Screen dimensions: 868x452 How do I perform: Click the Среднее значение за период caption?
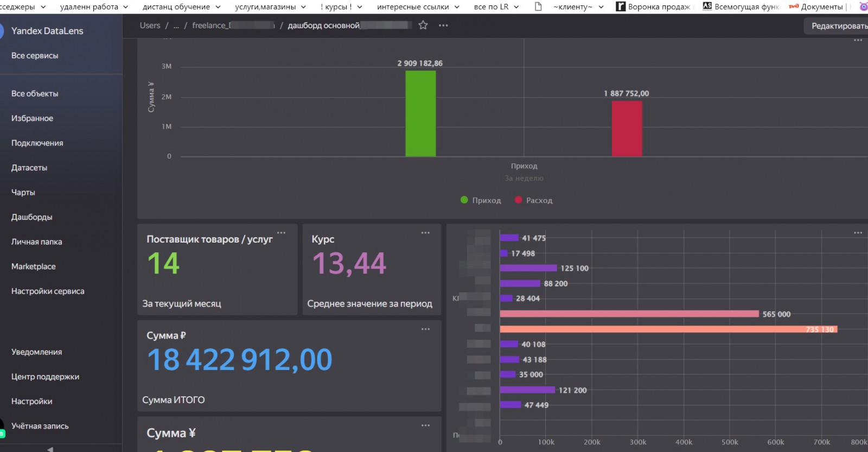click(370, 304)
